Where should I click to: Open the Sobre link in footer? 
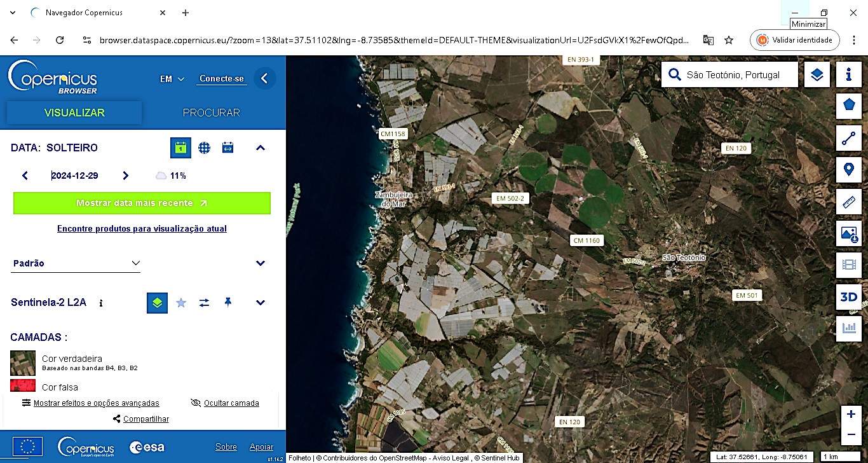tap(226, 447)
